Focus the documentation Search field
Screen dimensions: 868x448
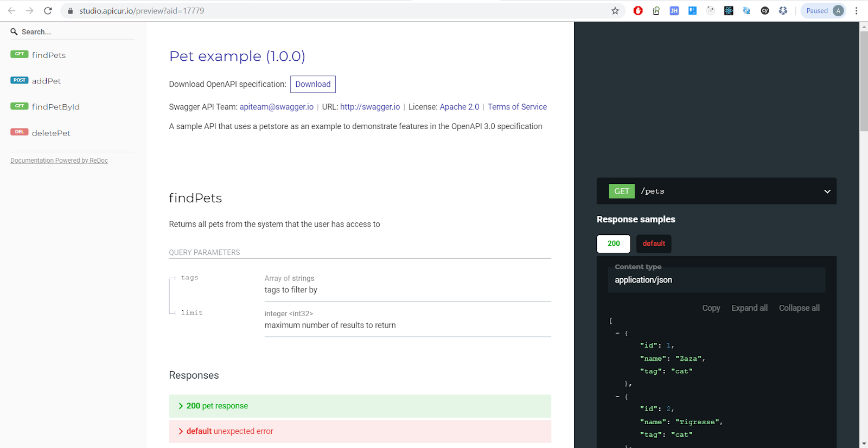click(73, 32)
